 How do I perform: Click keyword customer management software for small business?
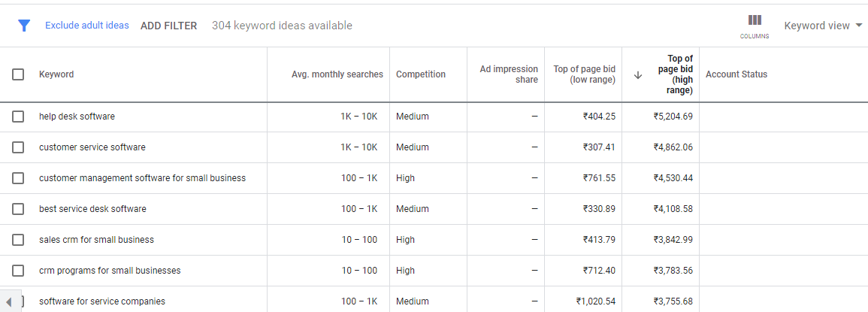tap(142, 178)
